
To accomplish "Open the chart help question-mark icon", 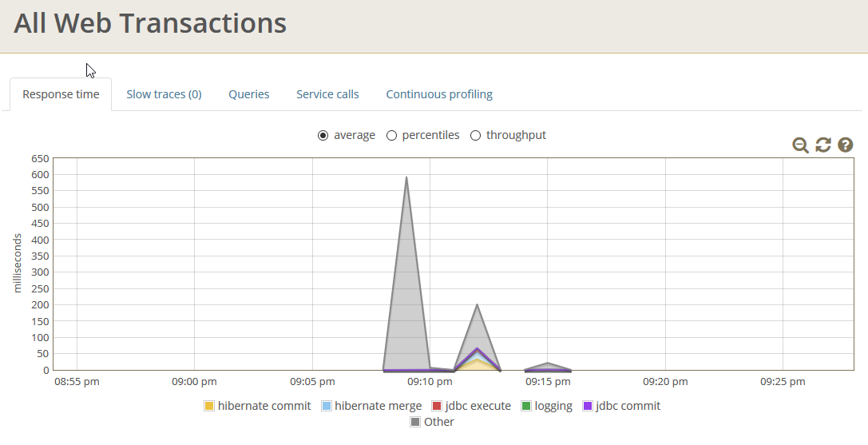I will [x=846, y=145].
